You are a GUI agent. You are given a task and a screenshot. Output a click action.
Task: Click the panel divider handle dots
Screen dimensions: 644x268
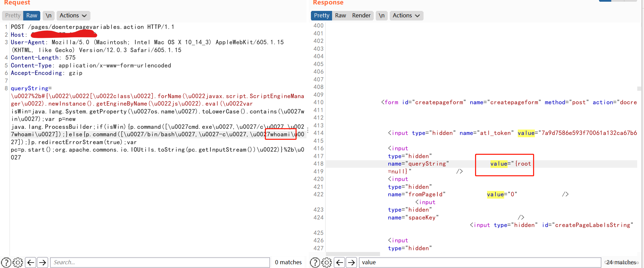[307, 130]
